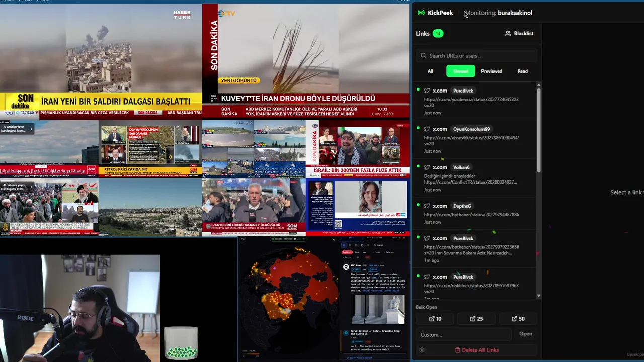
Task: Open the Blacklist button
Action: point(519,33)
